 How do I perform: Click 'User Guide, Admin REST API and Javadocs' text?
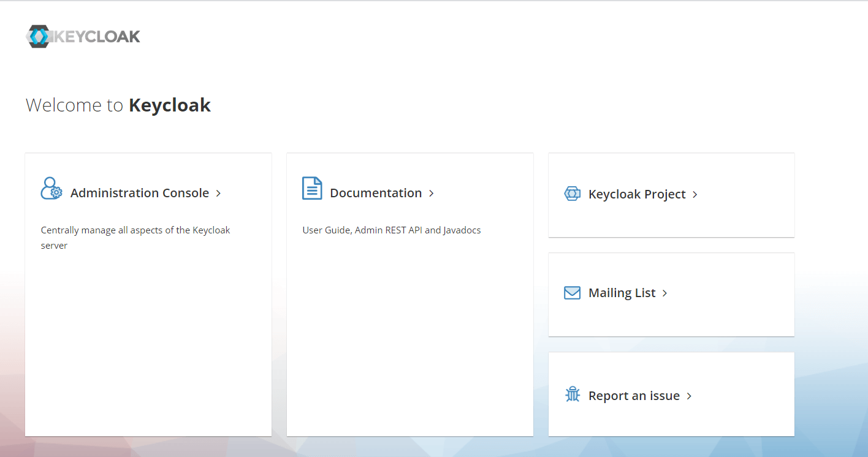(392, 230)
